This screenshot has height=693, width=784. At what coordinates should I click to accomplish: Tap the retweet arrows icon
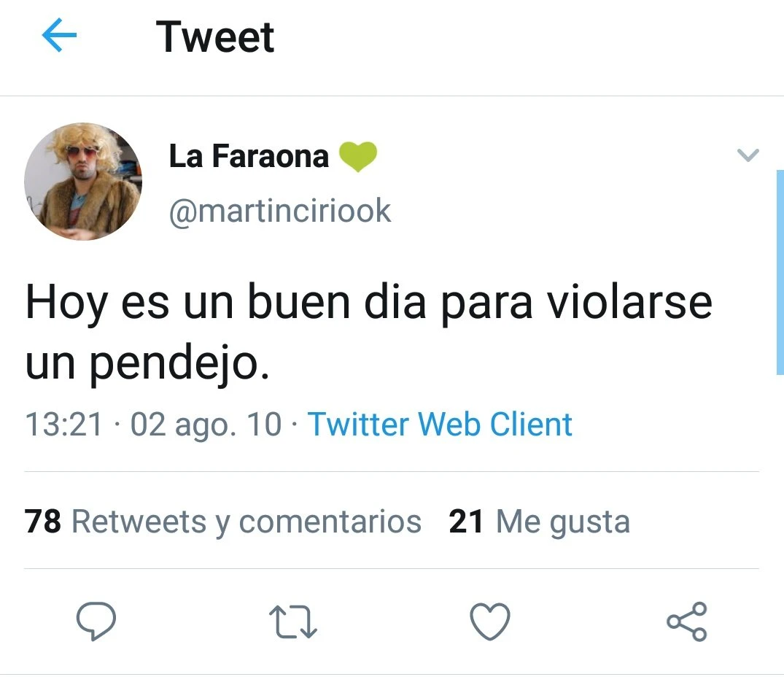click(293, 622)
